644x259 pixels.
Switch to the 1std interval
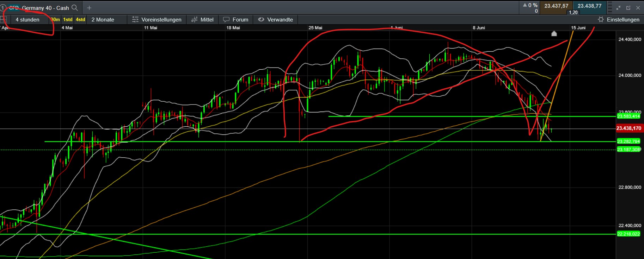click(x=68, y=20)
